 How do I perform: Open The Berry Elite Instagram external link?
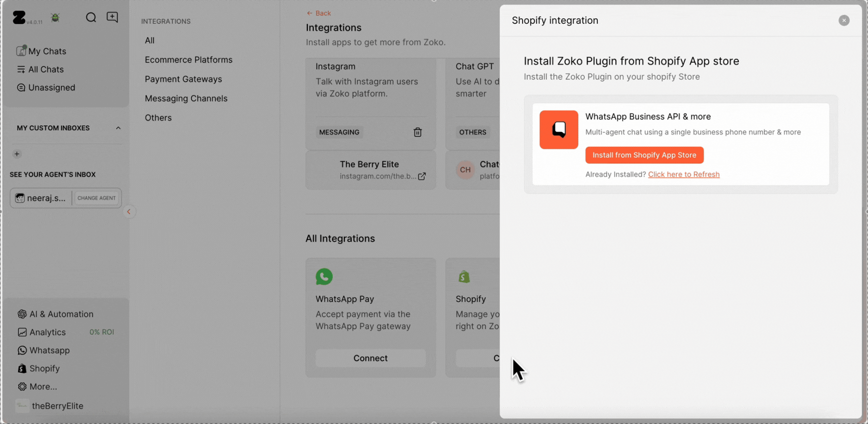pyautogui.click(x=422, y=176)
